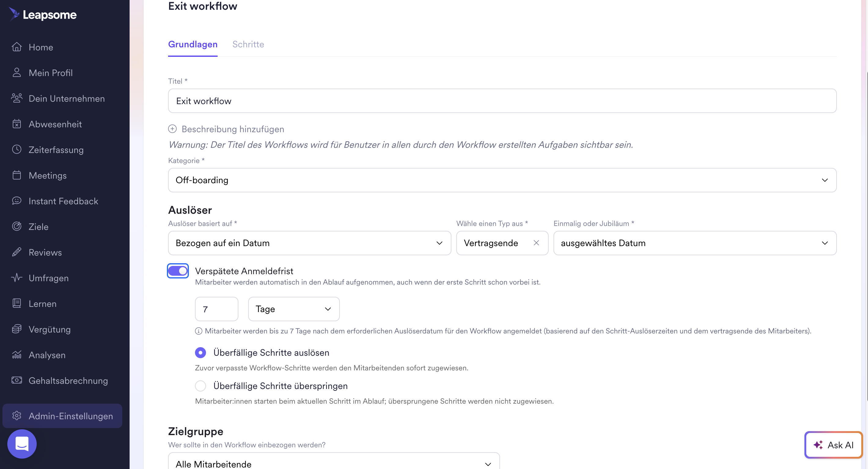Select Überfällige Schritte auslösen radio button
868x469 pixels.
pos(200,352)
